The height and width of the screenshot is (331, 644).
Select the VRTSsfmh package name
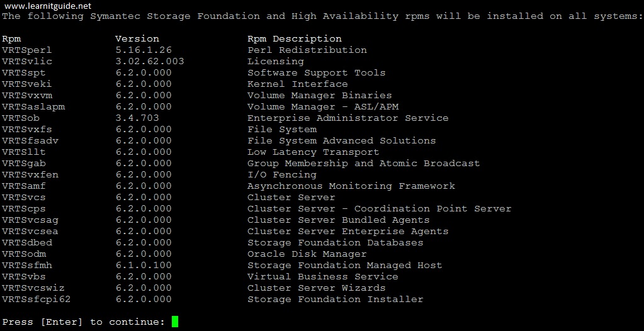pyautogui.click(x=27, y=266)
